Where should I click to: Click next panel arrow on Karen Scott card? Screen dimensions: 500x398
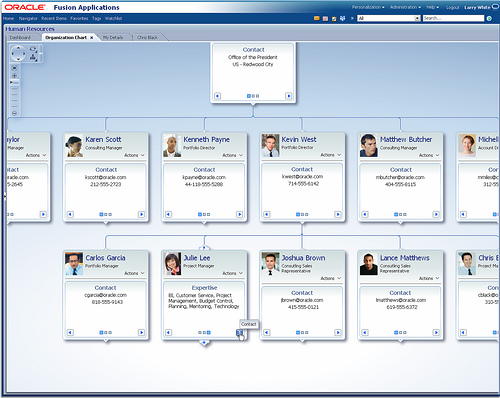pyautogui.click(x=141, y=214)
